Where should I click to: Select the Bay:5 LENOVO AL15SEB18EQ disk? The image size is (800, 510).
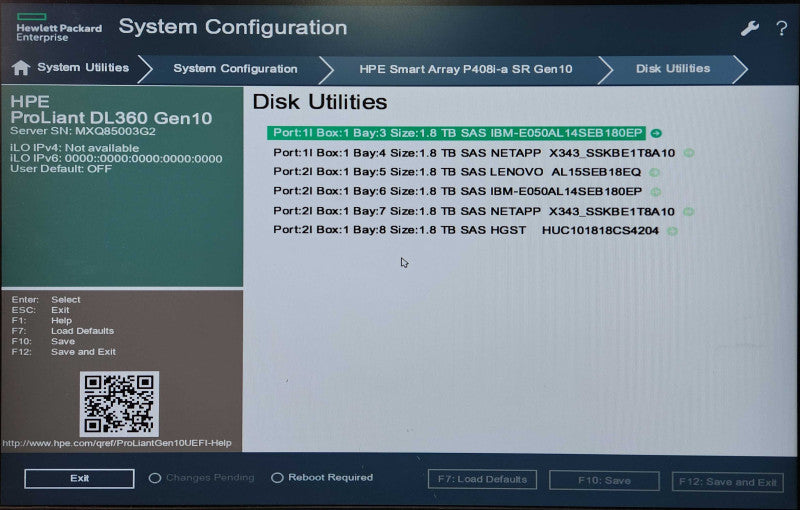point(457,172)
